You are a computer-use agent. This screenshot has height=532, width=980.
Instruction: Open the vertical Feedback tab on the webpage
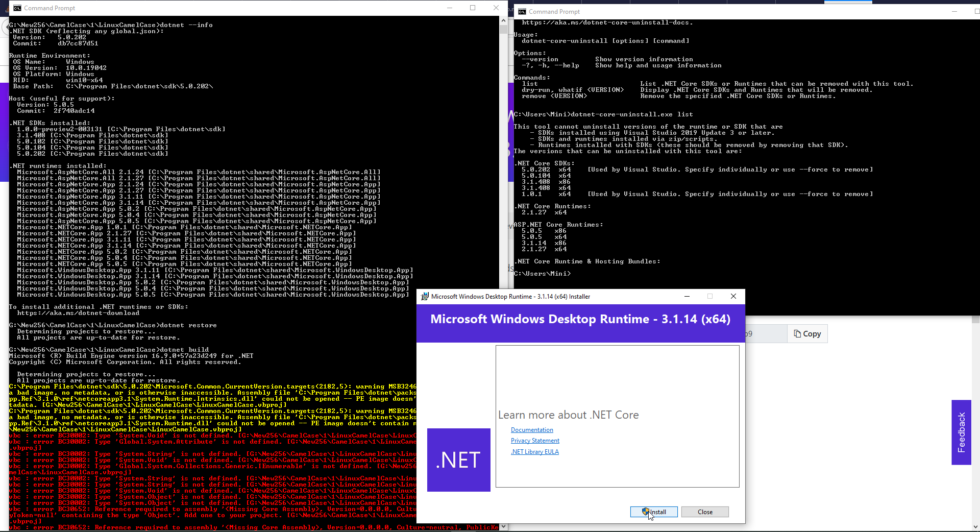click(961, 432)
